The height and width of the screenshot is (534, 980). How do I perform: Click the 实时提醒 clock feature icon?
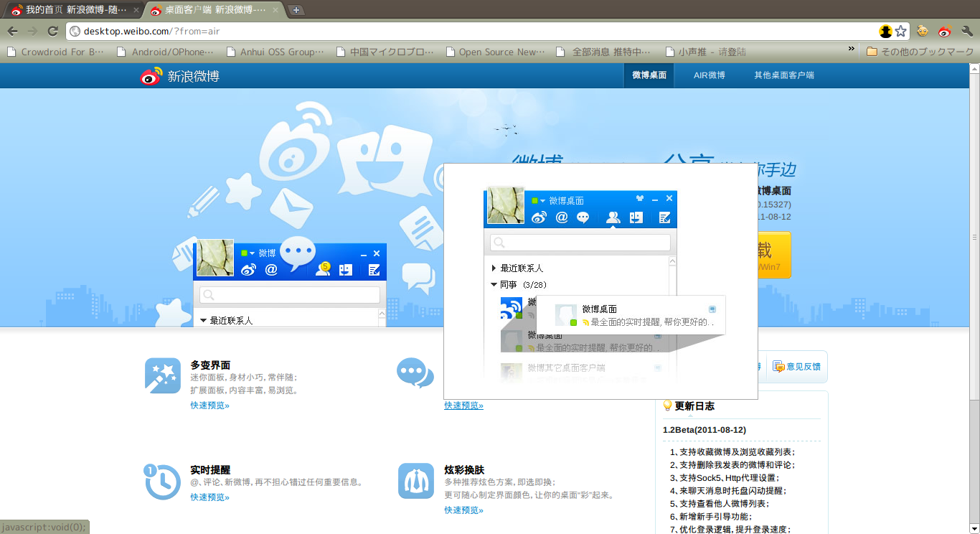click(163, 482)
